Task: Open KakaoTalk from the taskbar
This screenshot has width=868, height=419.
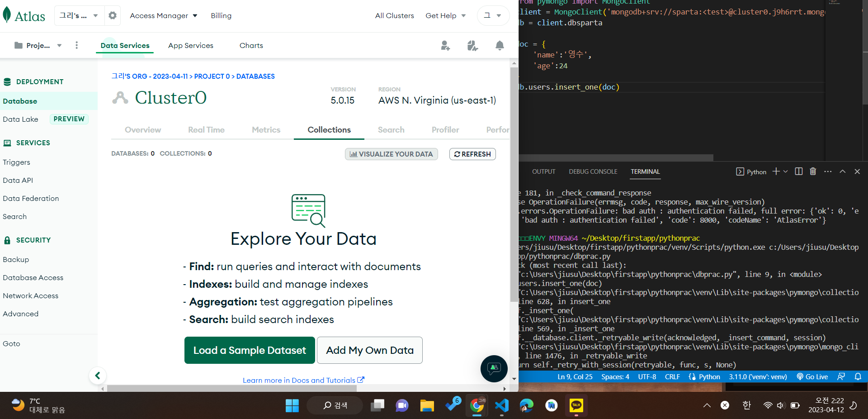Action: [x=576, y=405]
